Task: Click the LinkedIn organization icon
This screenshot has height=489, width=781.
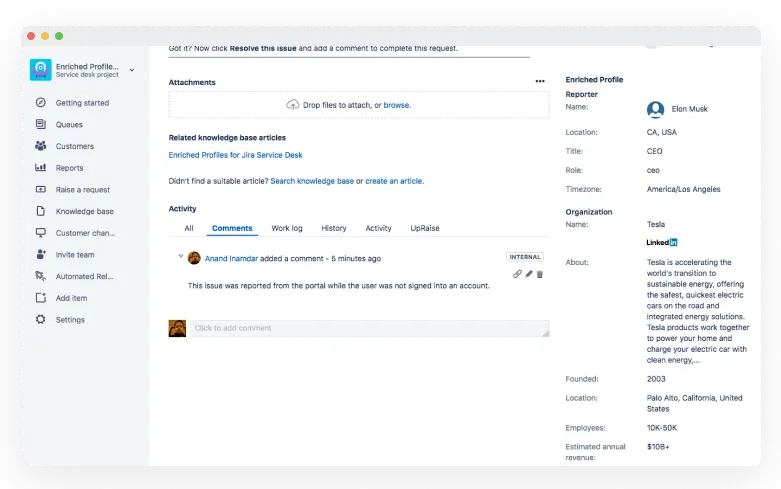Action: click(662, 242)
